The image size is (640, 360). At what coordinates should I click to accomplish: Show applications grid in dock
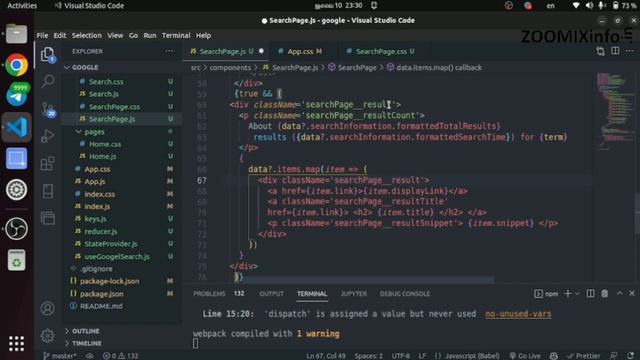pyautogui.click(x=16, y=344)
